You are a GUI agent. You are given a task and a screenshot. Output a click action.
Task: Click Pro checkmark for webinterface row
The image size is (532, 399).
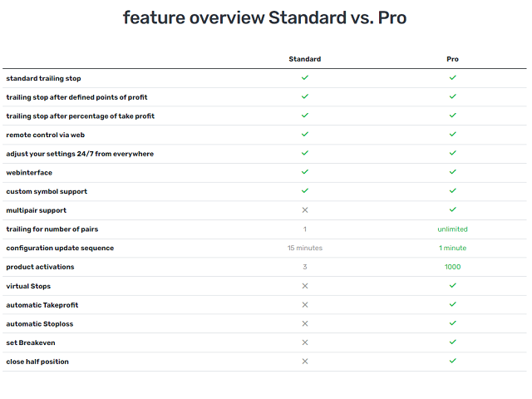point(452,172)
